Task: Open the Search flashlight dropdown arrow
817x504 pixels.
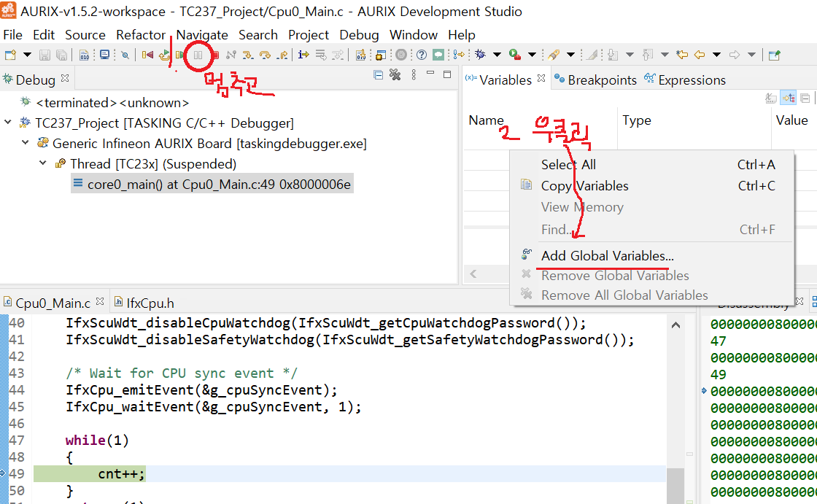Action: (570, 55)
